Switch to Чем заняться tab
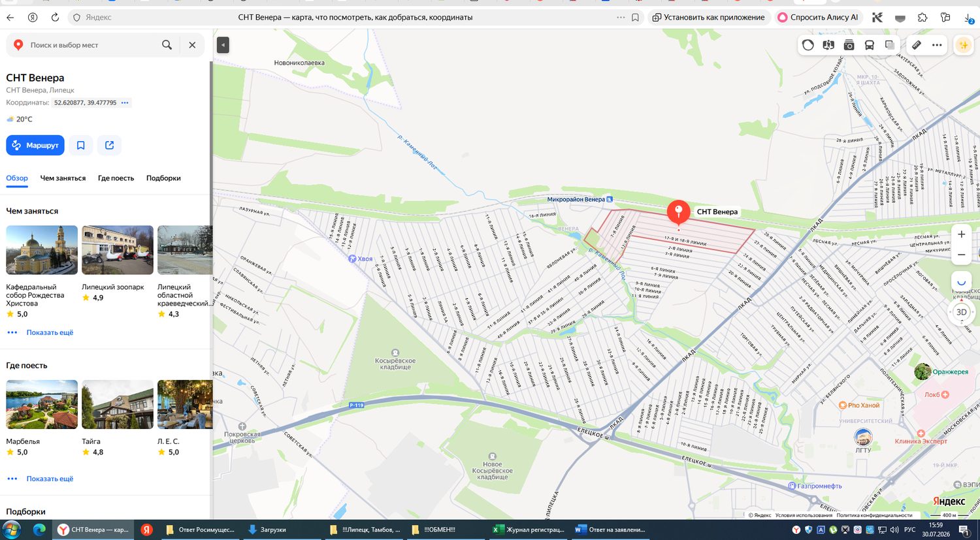980x540 pixels. [63, 178]
